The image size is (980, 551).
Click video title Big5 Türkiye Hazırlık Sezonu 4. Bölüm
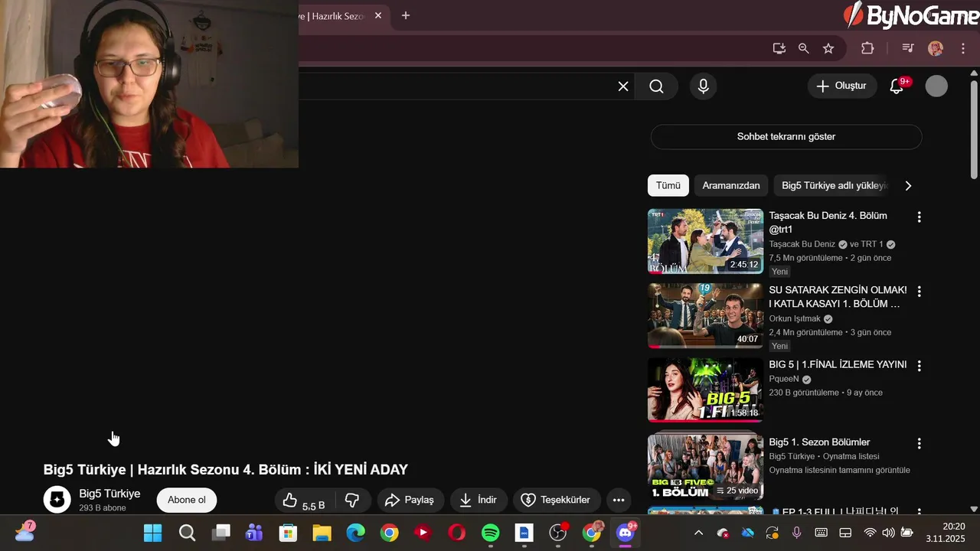pyautogui.click(x=225, y=470)
